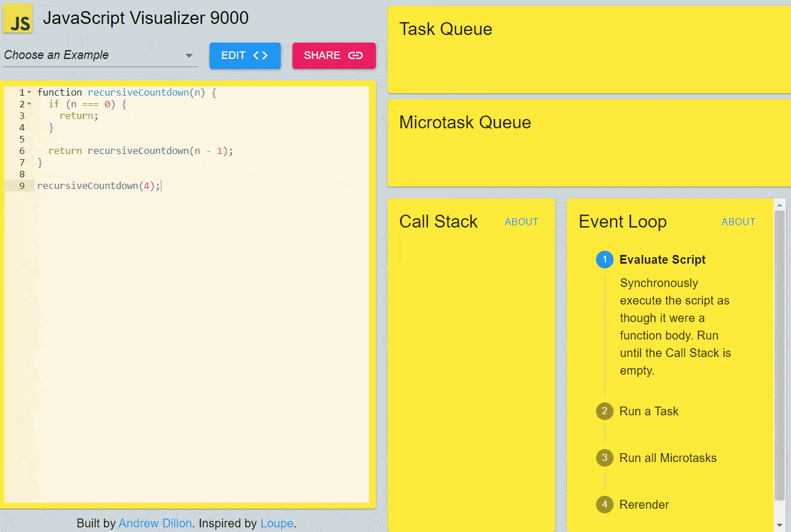Click the Loupe link

[x=277, y=523]
